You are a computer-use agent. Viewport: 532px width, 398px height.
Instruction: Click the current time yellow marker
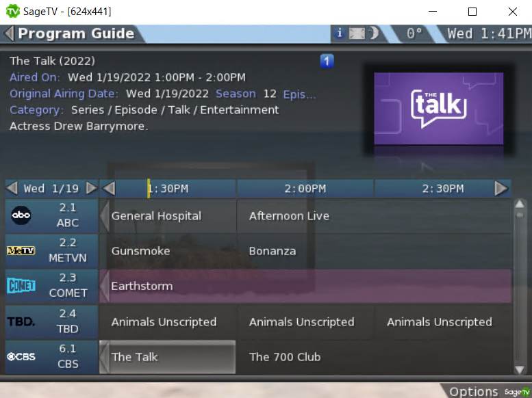point(149,189)
